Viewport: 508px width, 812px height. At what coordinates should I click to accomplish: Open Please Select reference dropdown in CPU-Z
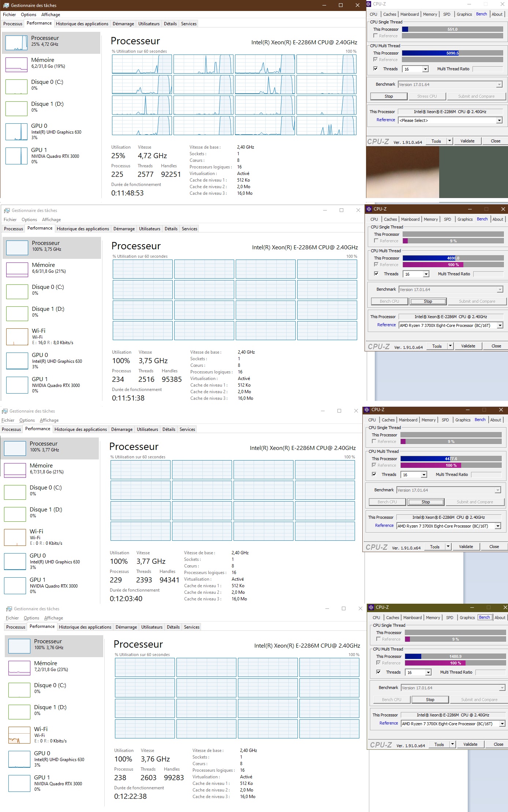pyautogui.click(x=499, y=120)
